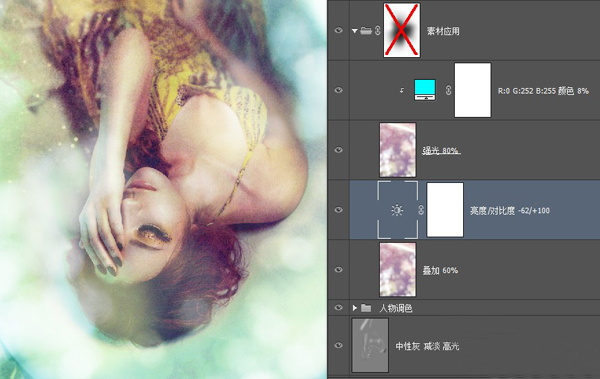Select the 叠加 60% layer name
This screenshot has width=600, height=379.
[x=440, y=270]
